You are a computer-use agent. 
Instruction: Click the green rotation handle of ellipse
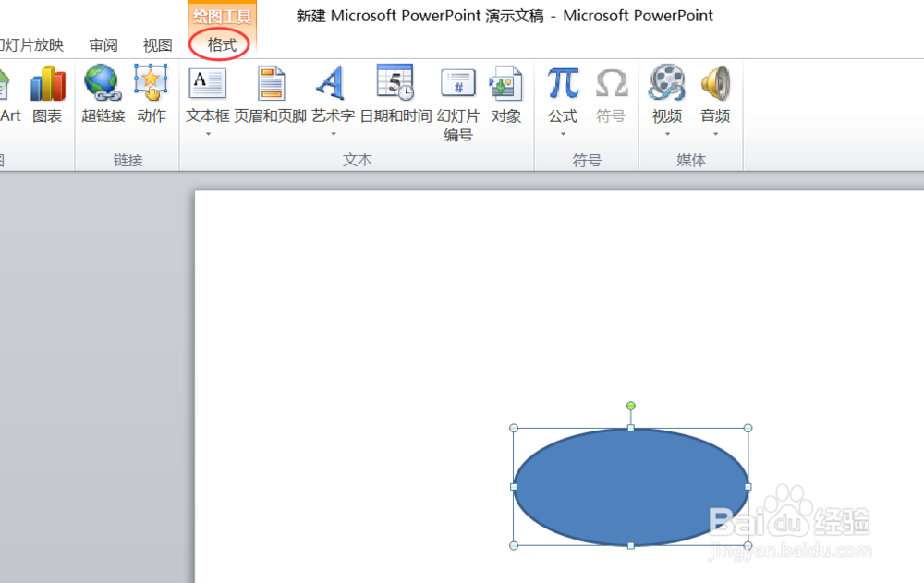coord(630,407)
